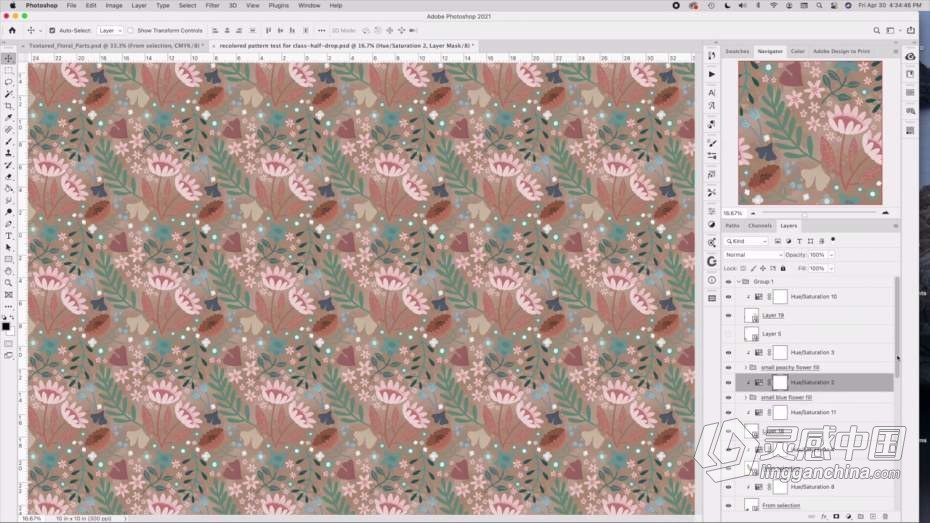Image resolution: width=930 pixels, height=523 pixels.
Task: Select the Hue/Saturation 2 layer mask thumbnail
Action: tap(780, 382)
